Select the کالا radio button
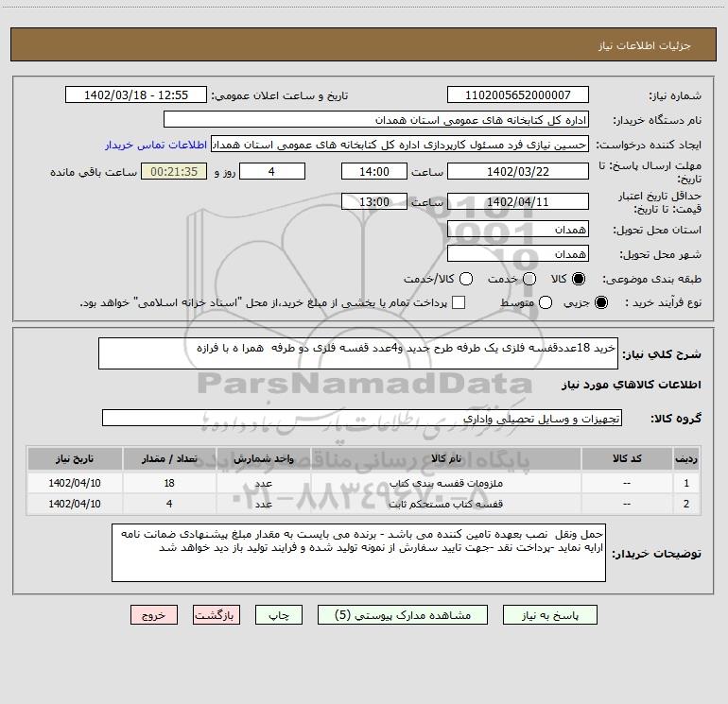This screenshot has width=728, height=704. pos(579,279)
